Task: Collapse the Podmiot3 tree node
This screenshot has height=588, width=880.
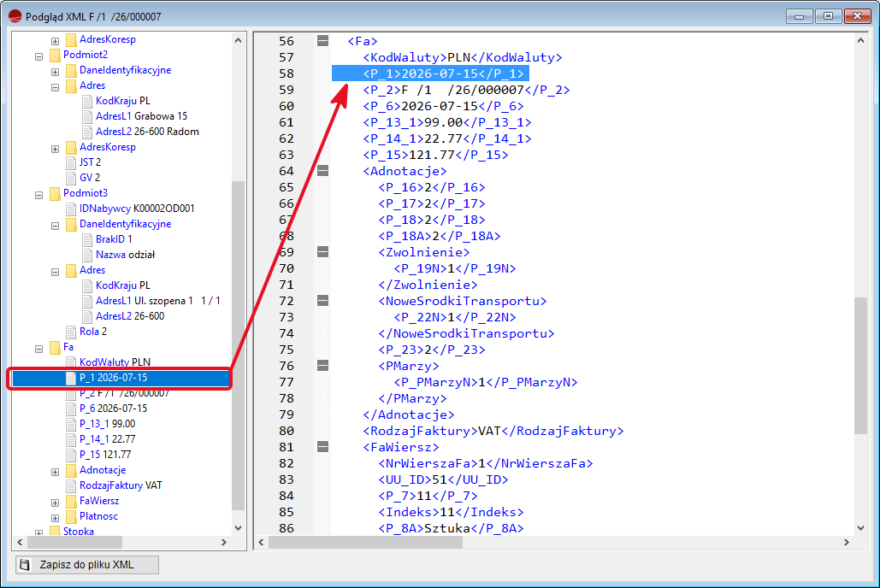Action: (x=38, y=195)
